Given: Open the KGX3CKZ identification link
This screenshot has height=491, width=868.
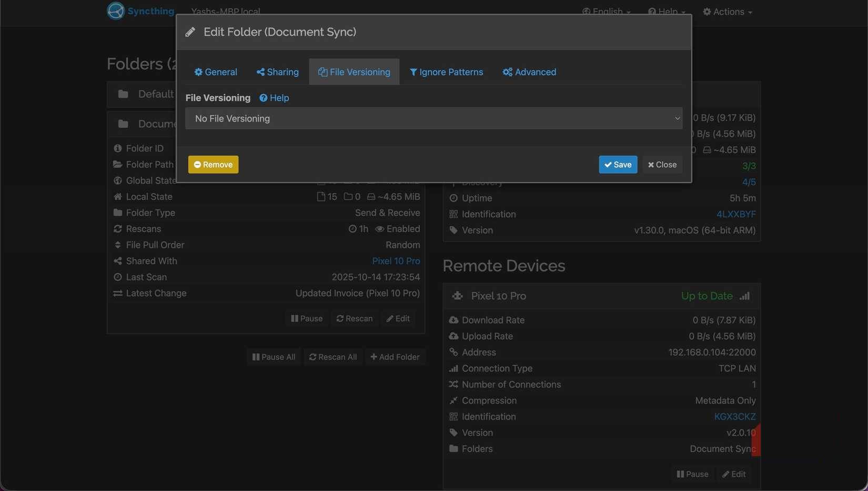Looking at the screenshot, I should [x=734, y=417].
